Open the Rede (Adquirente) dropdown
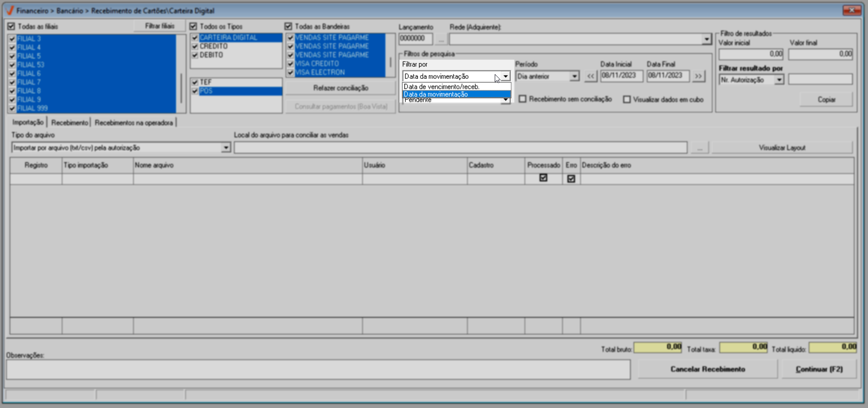The height and width of the screenshot is (408, 868). coord(706,39)
